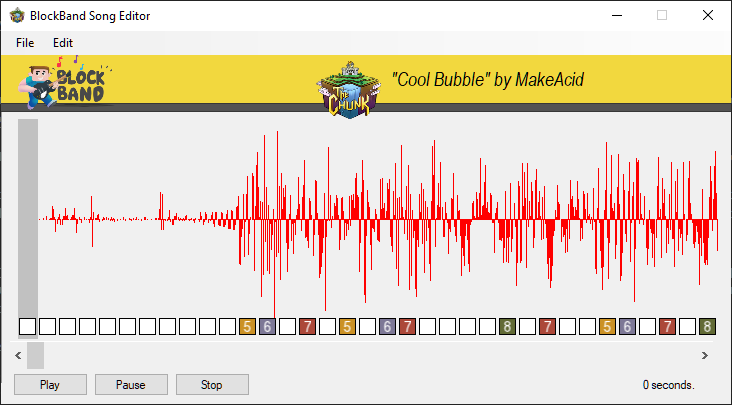
Task: Close the BlockBand Song Editor window
Action: click(708, 15)
